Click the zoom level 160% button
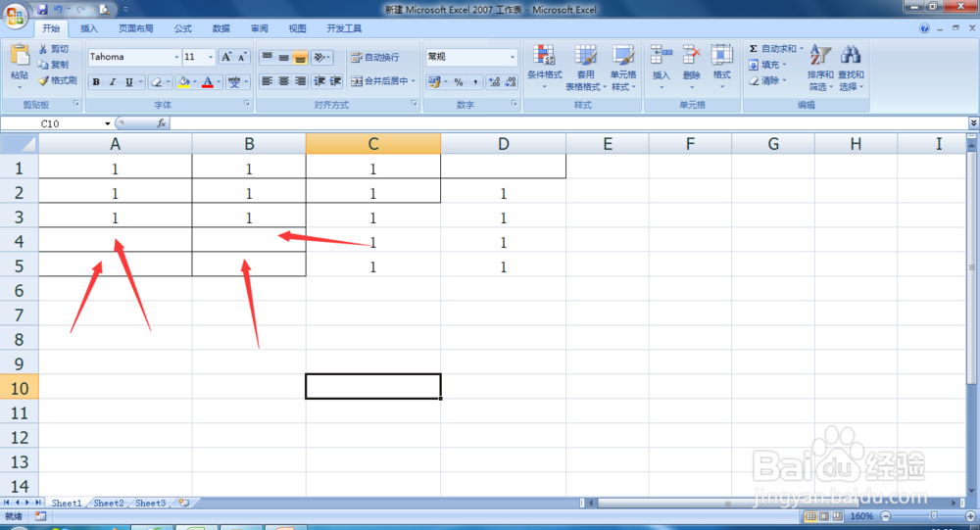 [861, 516]
